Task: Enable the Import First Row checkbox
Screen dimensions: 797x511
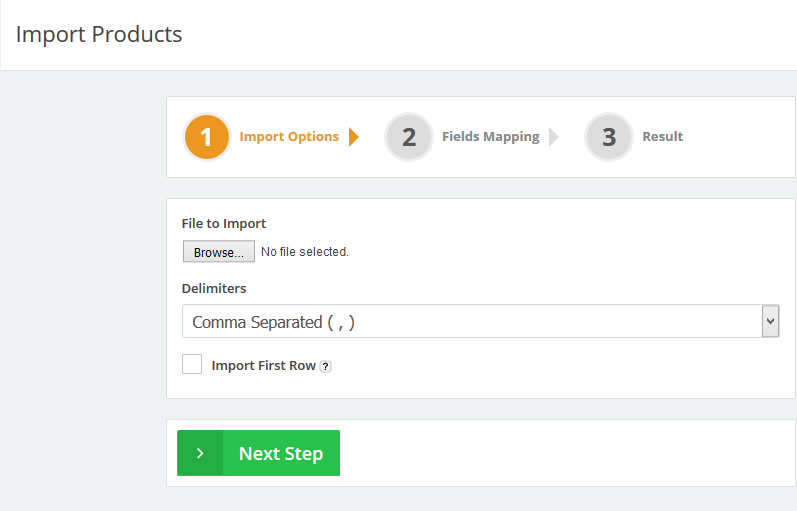Action: pyautogui.click(x=192, y=365)
